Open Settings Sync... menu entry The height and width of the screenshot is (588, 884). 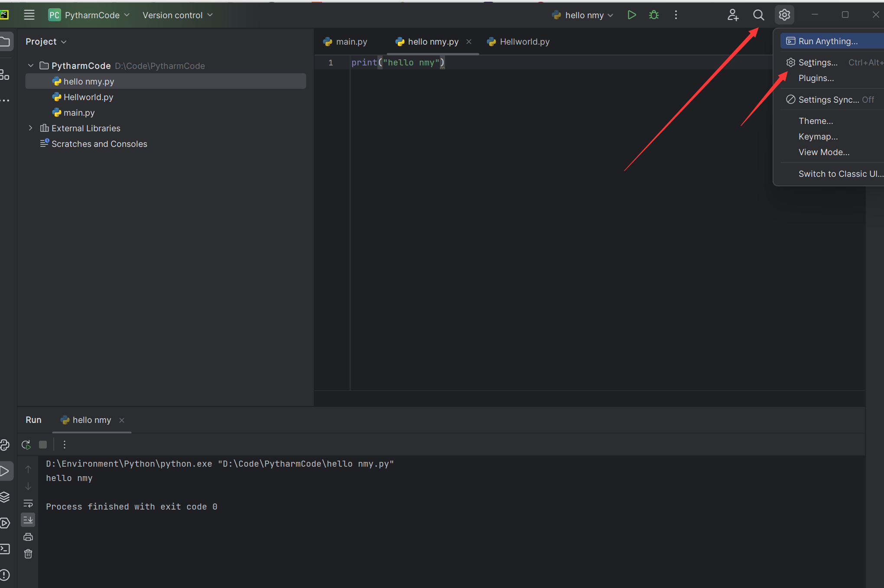(x=832, y=100)
